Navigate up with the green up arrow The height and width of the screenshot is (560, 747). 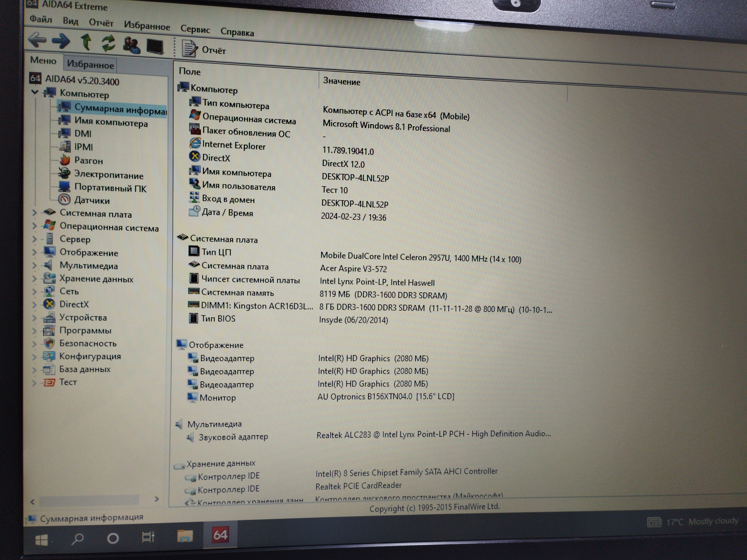click(86, 42)
